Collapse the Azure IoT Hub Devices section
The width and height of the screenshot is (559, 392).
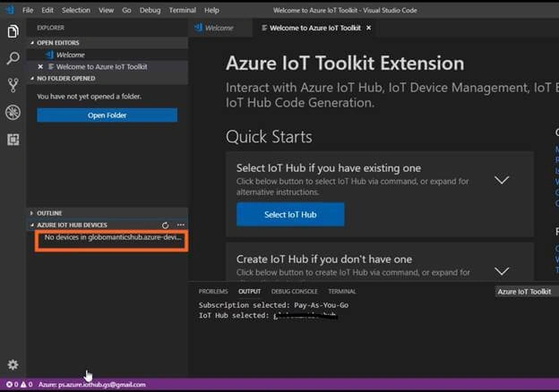(x=72, y=225)
